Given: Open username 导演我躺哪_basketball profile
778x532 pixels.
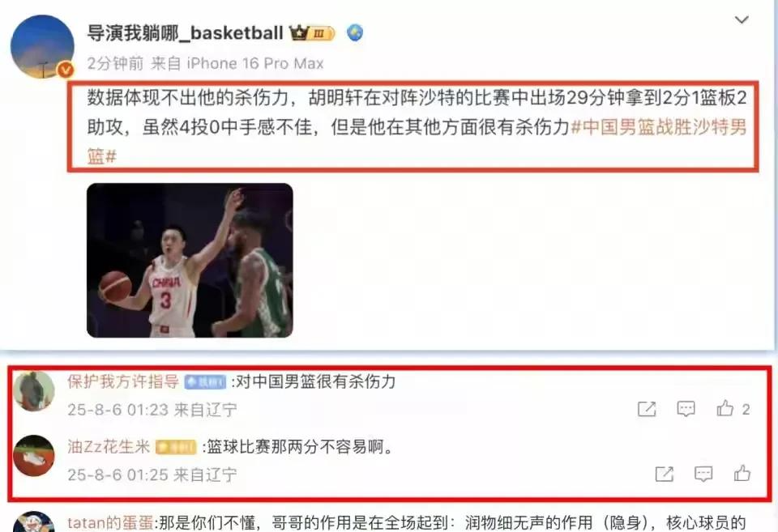Looking at the screenshot, I should [185, 33].
